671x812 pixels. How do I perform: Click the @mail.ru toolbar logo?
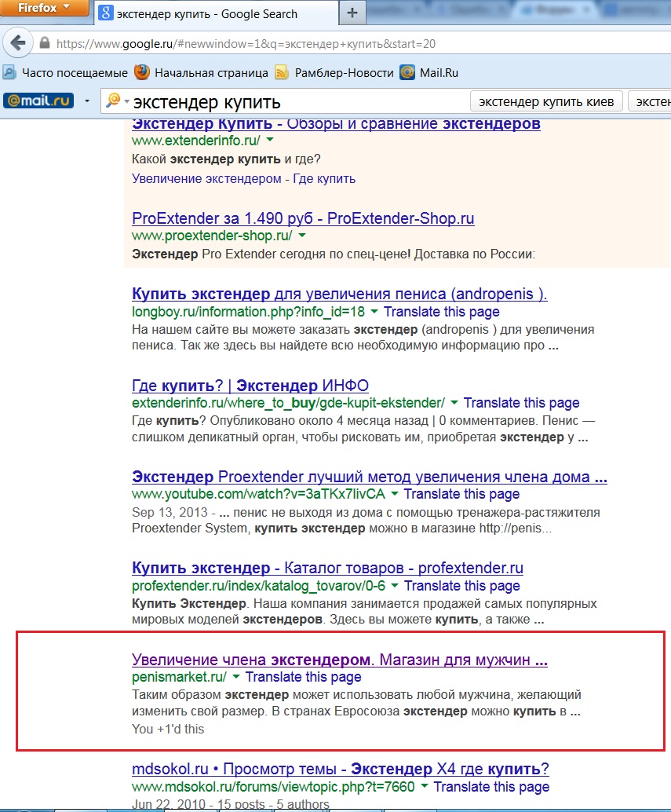point(38,101)
